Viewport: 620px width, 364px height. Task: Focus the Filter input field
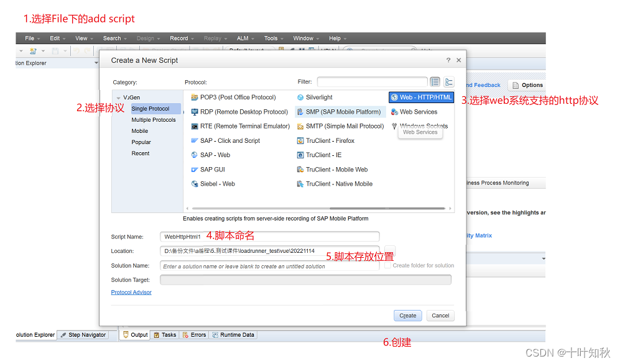372,82
